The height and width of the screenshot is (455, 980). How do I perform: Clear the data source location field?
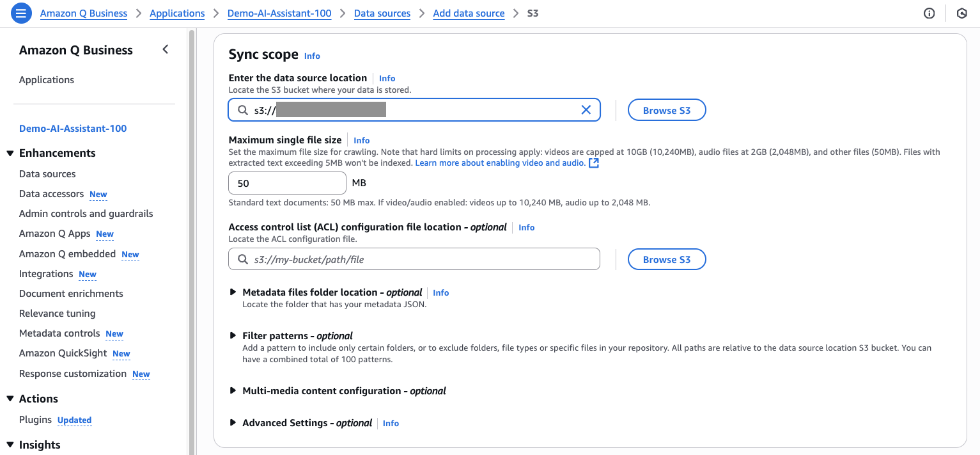[x=586, y=110]
